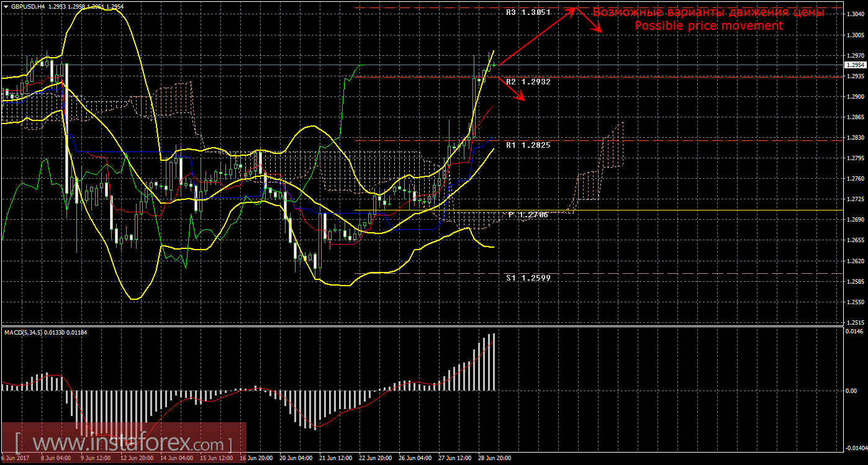This screenshot has width=868, height=465.
Task: Select the R2 1.2932 resistance label
Action: pyautogui.click(x=528, y=81)
